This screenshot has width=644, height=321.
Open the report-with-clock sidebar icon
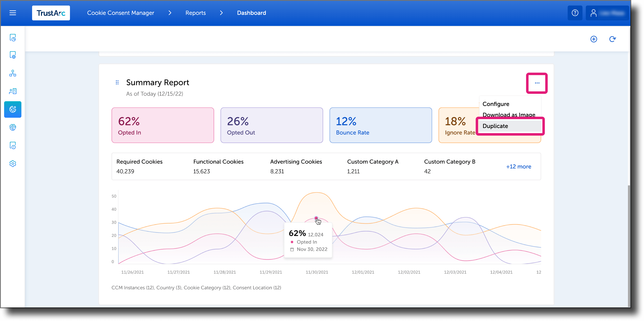tap(13, 37)
